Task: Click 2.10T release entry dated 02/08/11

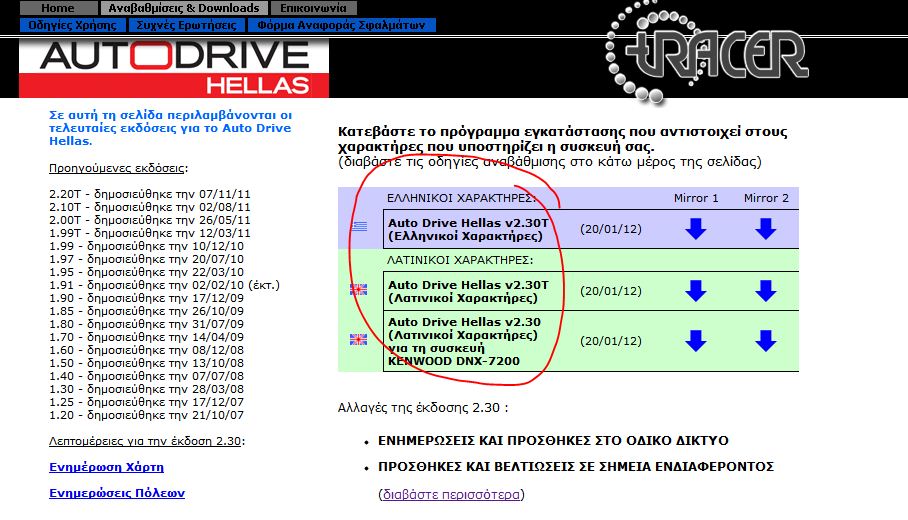Action: (x=149, y=207)
